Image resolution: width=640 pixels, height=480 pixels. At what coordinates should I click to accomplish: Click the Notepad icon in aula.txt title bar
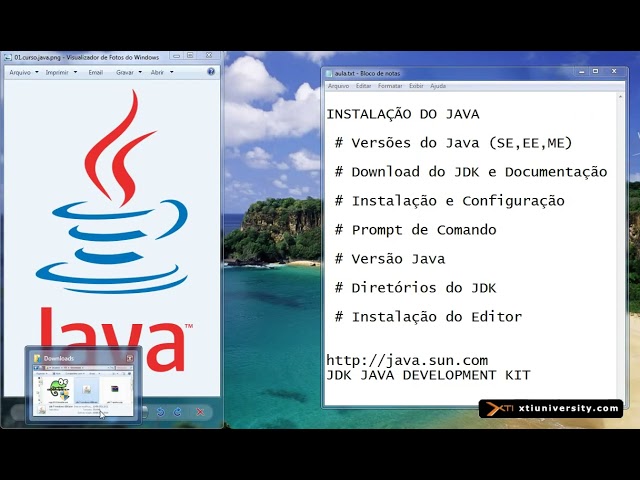click(x=329, y=73)
